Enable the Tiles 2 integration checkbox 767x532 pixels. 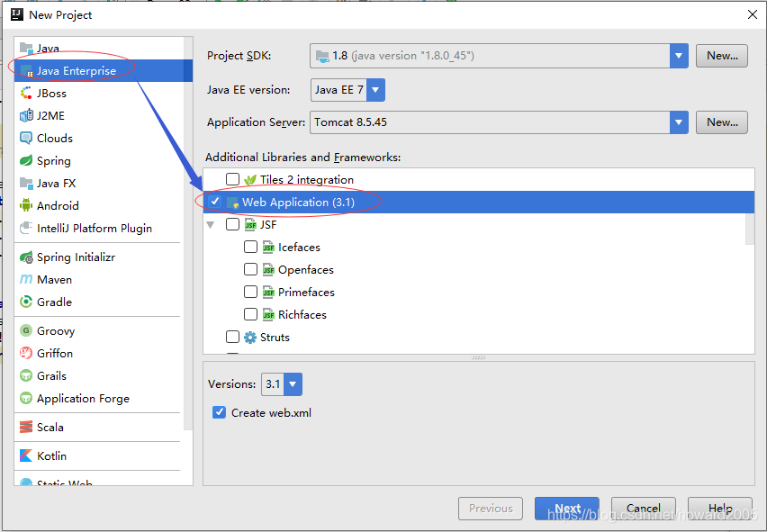click(x=232, y=179)
